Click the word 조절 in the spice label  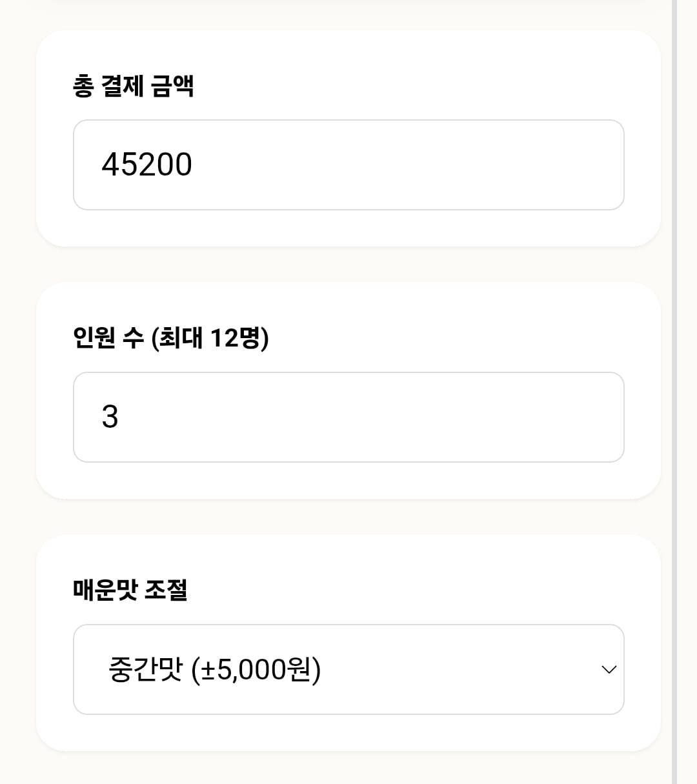166,590
